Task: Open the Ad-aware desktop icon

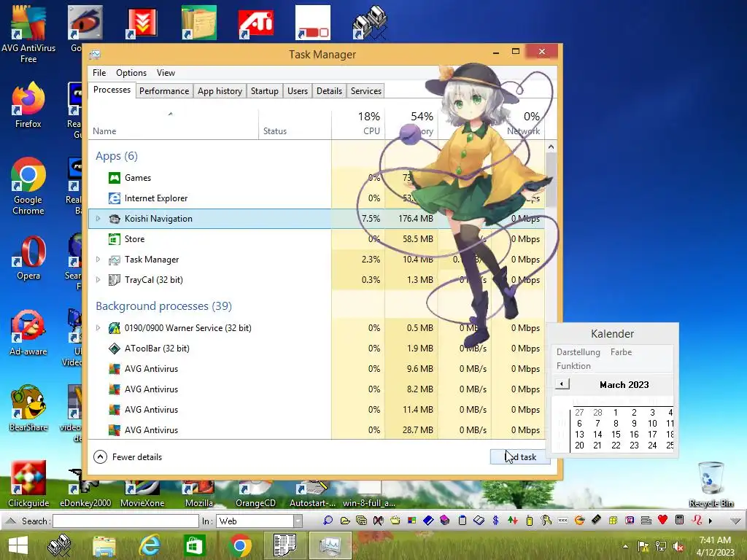Action: click(x=28, y=332)
